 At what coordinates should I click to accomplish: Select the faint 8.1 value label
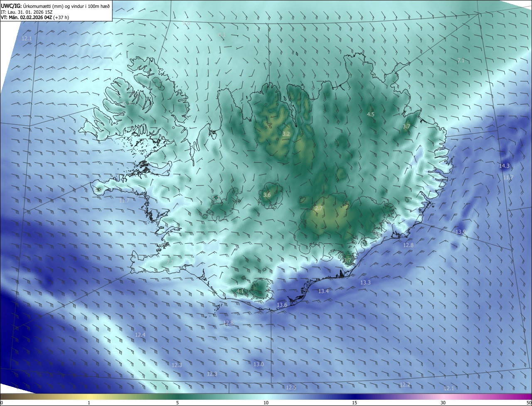pos(222,34)
